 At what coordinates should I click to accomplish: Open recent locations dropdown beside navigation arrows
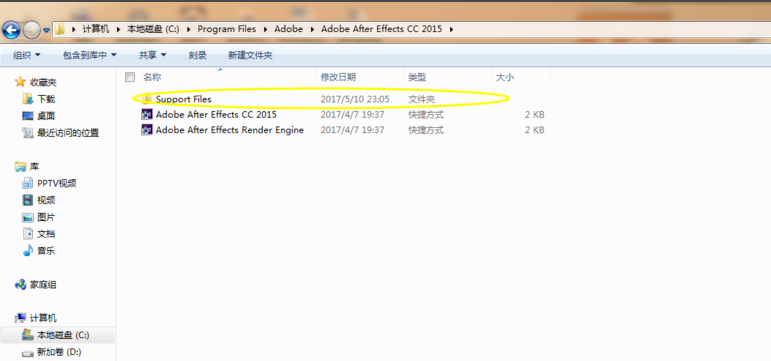click(x=46, y=30)
